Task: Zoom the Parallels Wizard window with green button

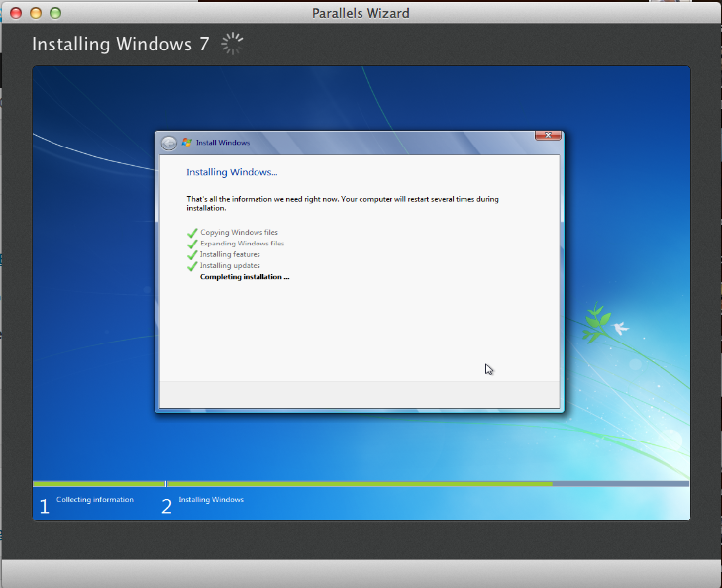Action: tap(55, 13)
